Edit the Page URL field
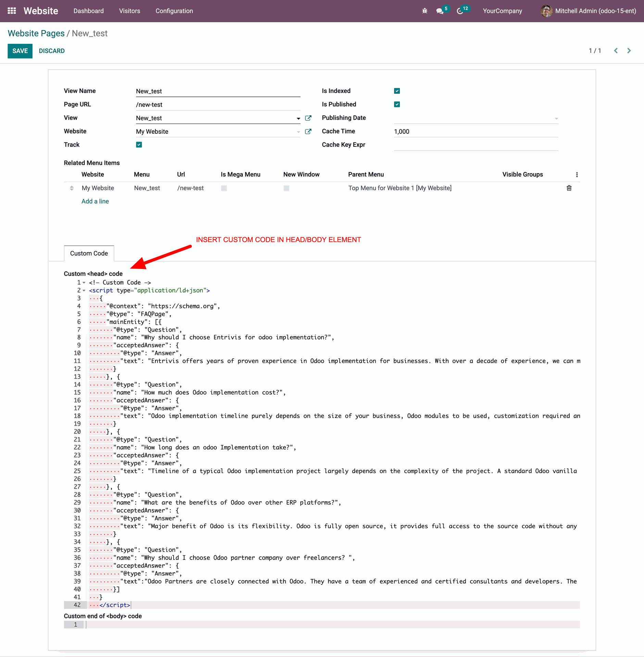The height and width of the screenshot is (657, 644). 218,105
